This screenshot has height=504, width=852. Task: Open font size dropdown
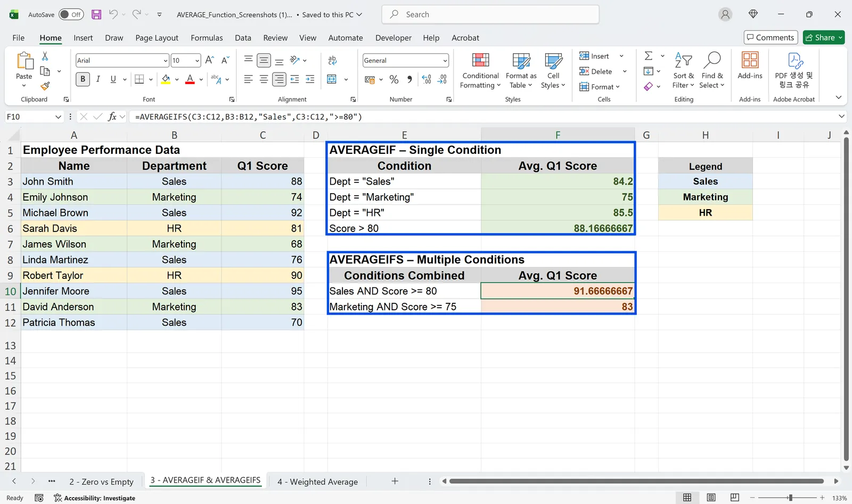coord(197,61)
